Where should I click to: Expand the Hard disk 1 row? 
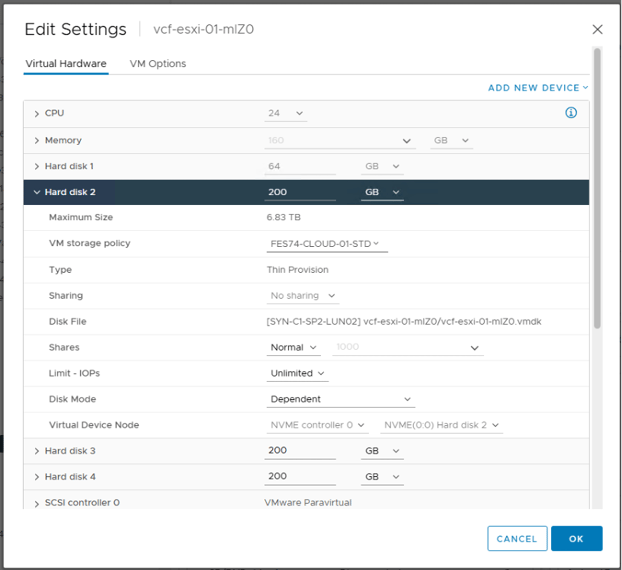tap(36, 166)
